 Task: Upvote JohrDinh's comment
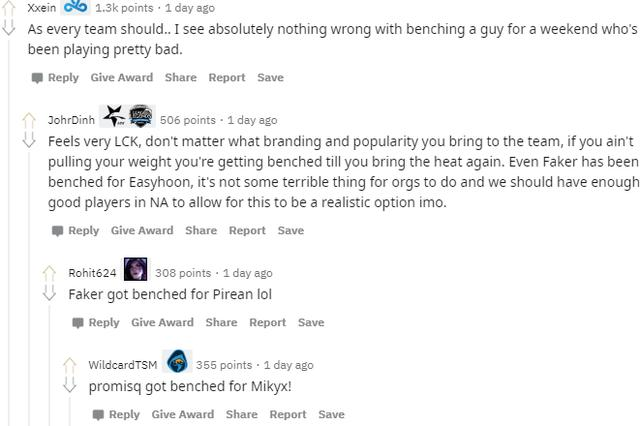[29, 121]
